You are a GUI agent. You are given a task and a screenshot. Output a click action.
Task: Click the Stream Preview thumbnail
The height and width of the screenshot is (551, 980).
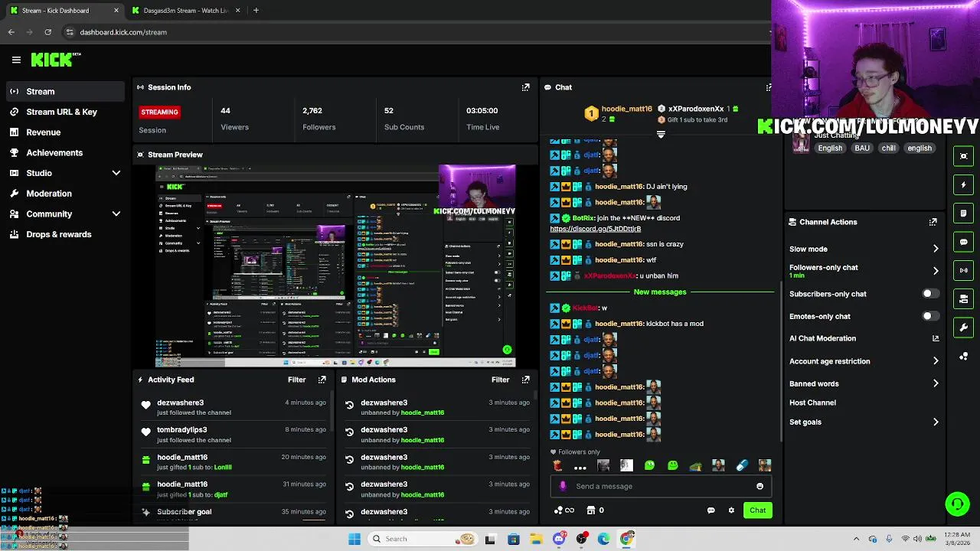(x=335, y=266)
